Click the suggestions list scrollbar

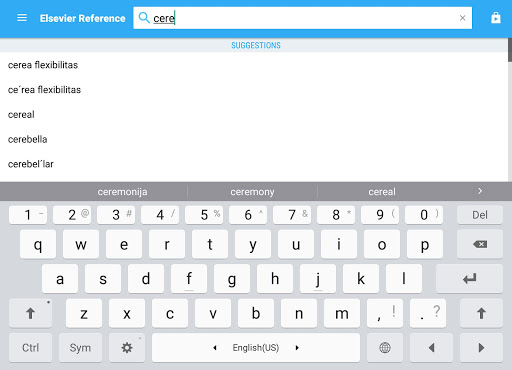click(510, 50)
